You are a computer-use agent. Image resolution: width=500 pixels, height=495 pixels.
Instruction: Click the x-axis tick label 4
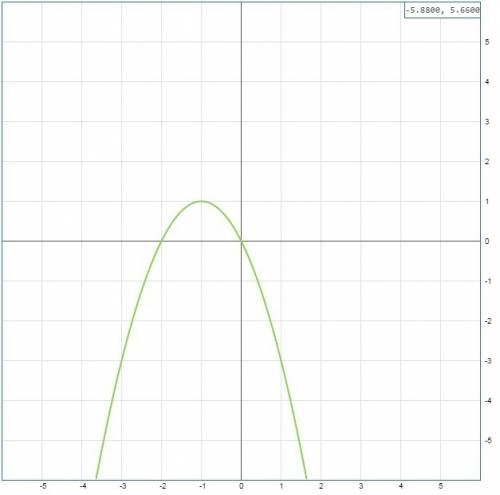(401, 486)
